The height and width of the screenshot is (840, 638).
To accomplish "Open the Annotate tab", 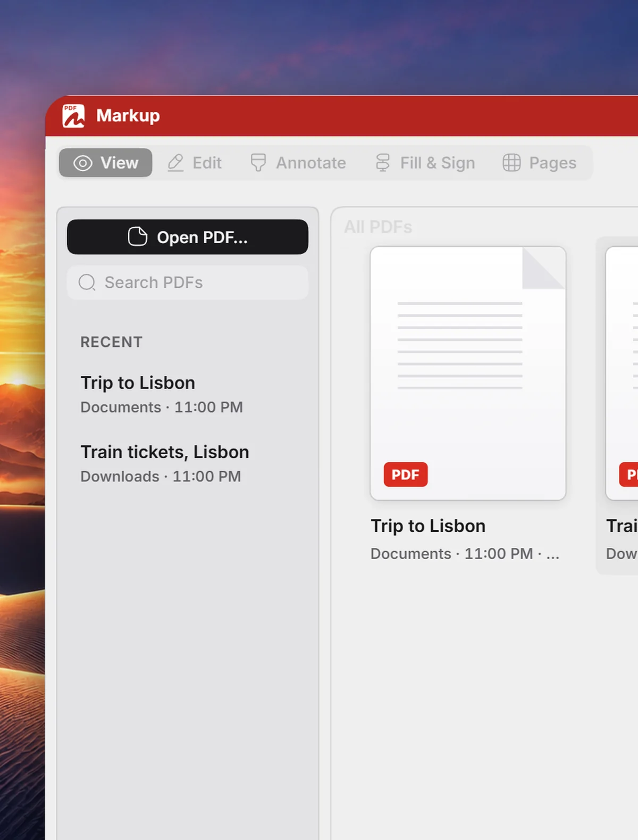I will point(298,163).
